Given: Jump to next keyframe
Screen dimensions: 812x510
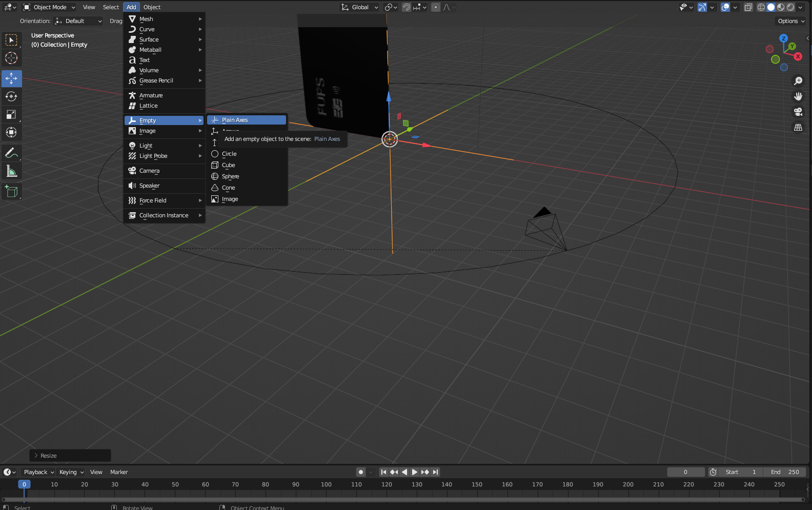Looking at the screenshot, I should click(425, 472).
